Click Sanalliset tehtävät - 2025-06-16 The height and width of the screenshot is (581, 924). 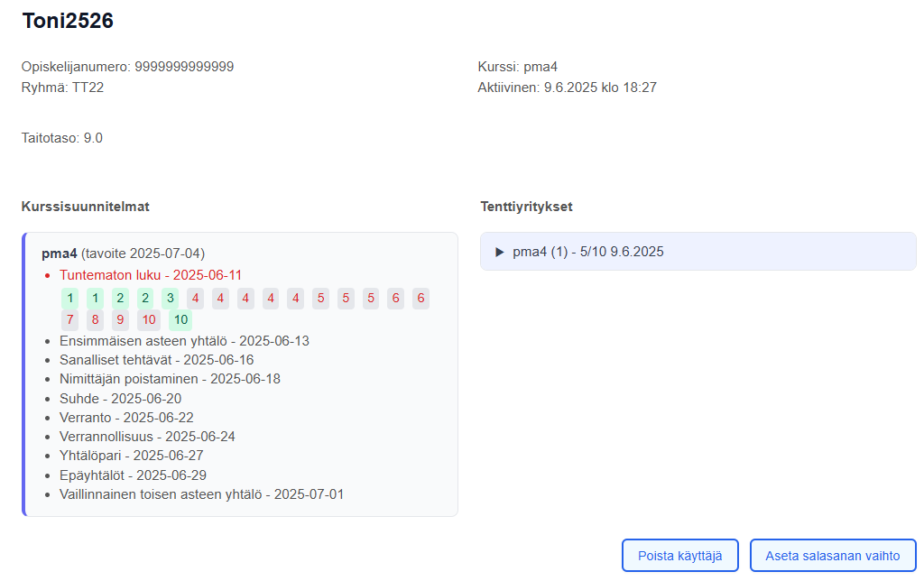[156, 360]
